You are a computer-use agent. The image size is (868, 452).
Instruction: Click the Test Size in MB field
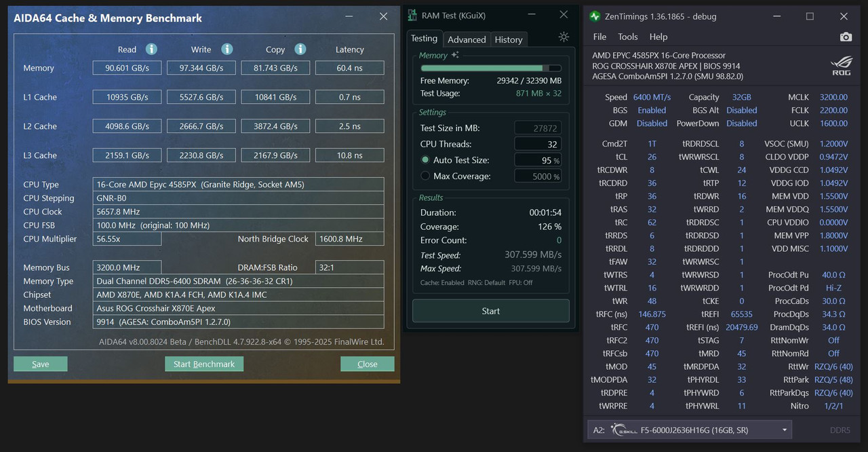tap(538, 128)
